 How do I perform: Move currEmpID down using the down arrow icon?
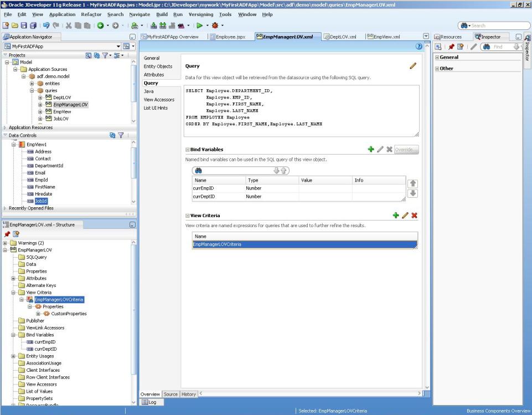[x=414, y=193]
